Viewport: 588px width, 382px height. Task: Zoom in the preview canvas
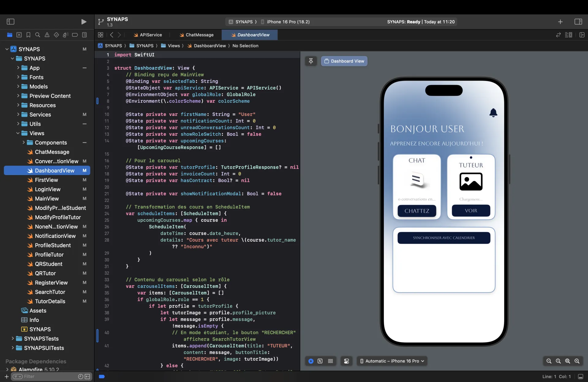(x=577, y=361)
